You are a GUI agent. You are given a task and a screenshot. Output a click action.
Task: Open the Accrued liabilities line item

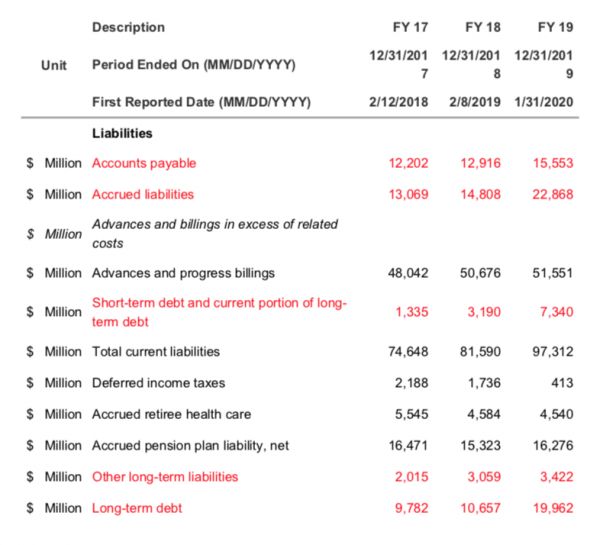[143, 194]
